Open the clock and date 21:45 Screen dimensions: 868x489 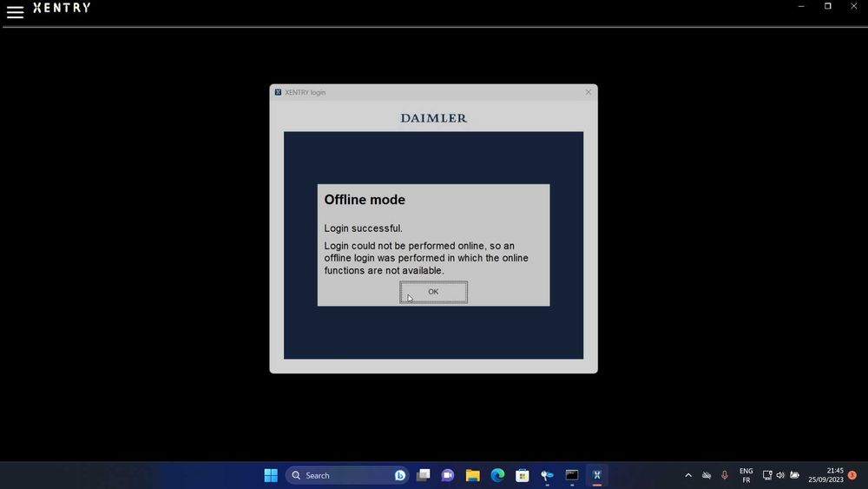tap(826, 475)
